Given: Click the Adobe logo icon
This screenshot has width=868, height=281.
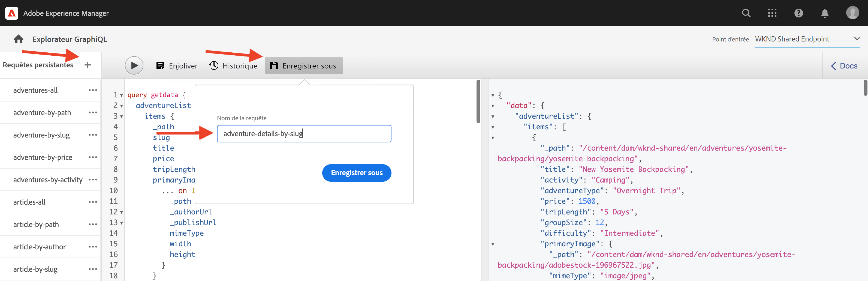Looking at the screenshot, I should click(x=11, y=13).
